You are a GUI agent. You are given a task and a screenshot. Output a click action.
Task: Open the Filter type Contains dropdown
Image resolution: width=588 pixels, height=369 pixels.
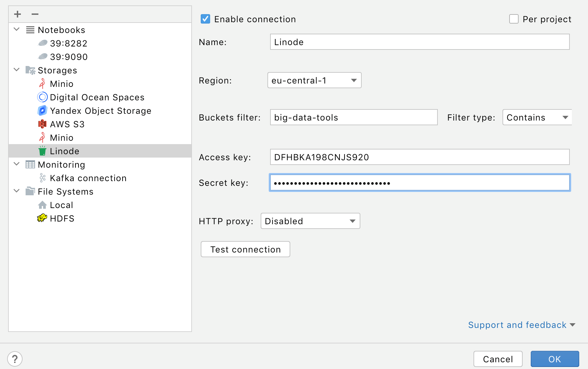pyautogui.click(x=537, y=117)
